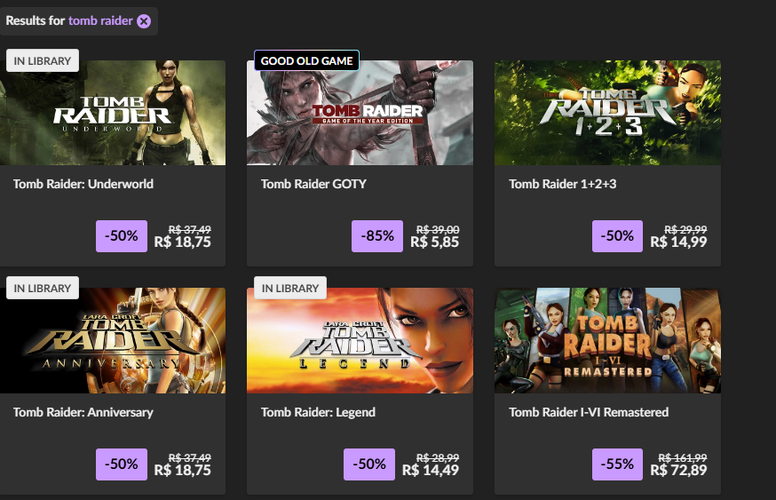
Task: Click the R$ 5,85 price
Action: 435,242
